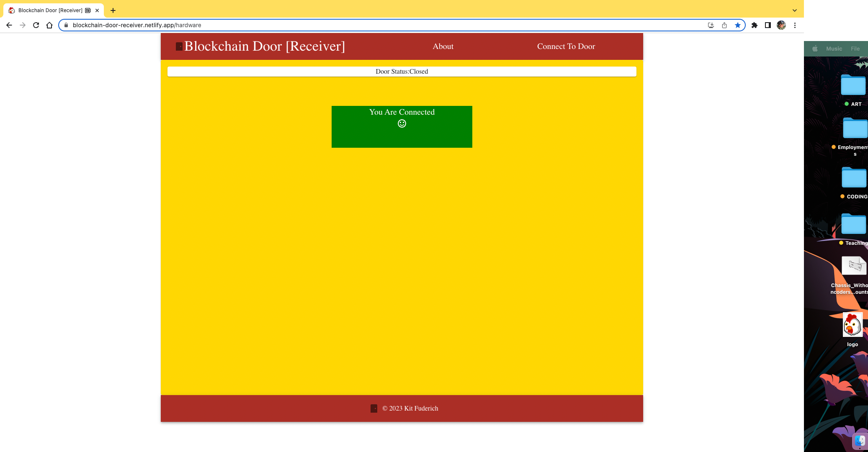This screenshot has width=868, height=452.
Task: Select the Blockchain Door [Receiver] tab
Action: pos(50,10)
